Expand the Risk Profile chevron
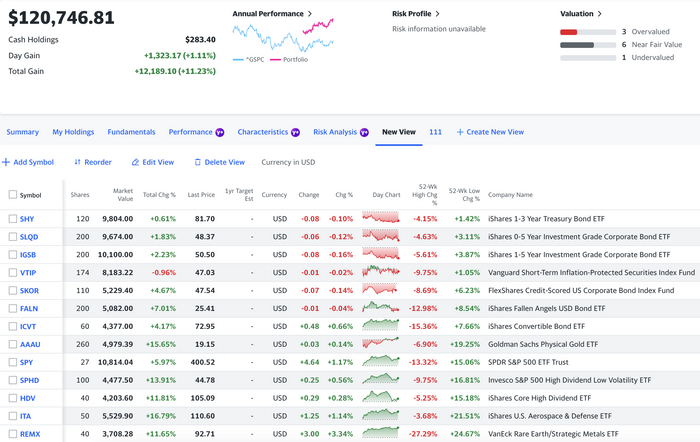Viewport: 700px width, 442px height. [438, 14]
